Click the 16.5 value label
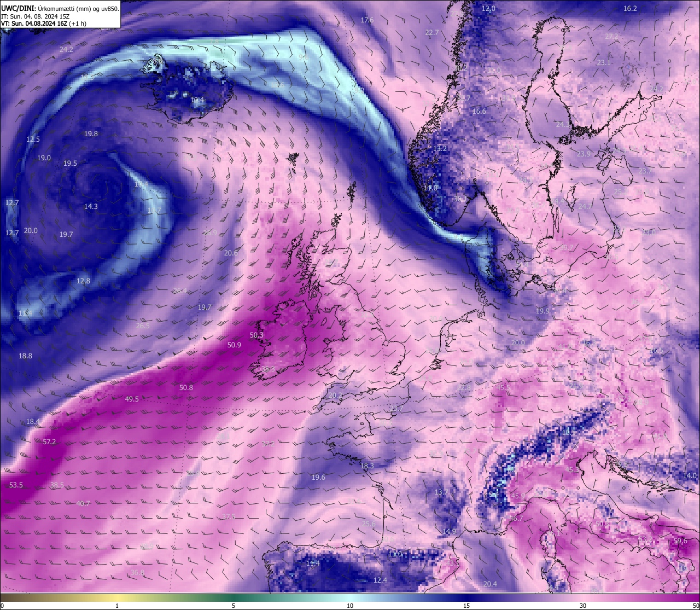 (656, 351)
